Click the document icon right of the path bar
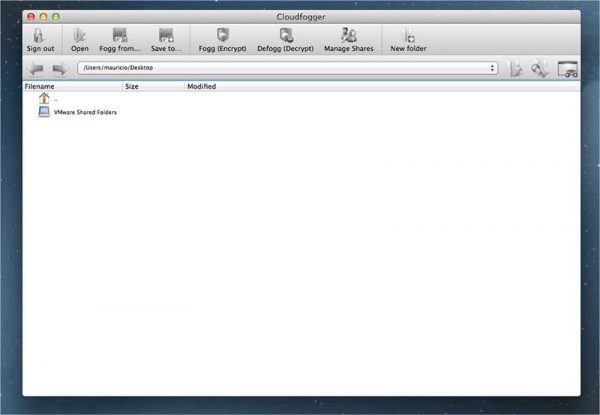 tap(515, 69)
